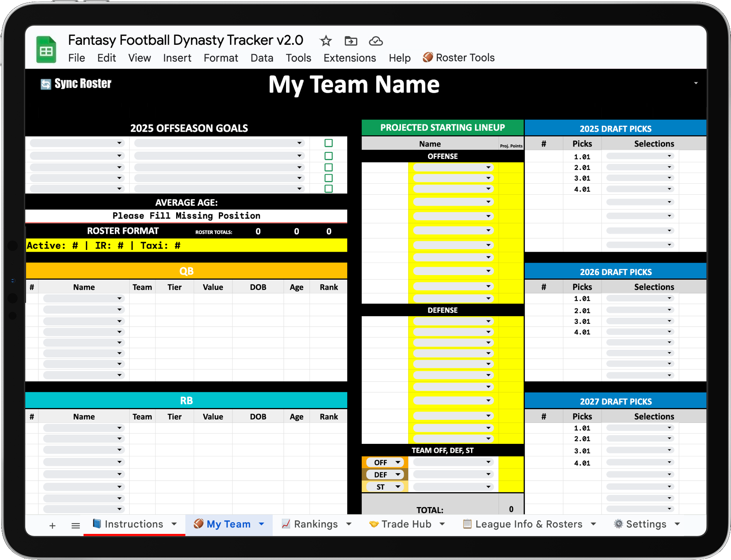Open the Extensions menu
Viewport: 731px width, 560px height.
349,58
